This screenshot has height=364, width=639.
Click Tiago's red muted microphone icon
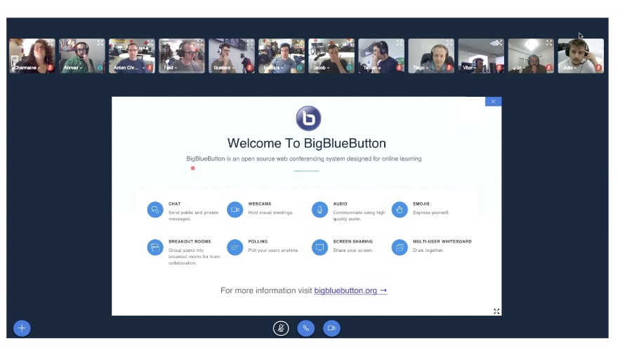pos(449,67)
